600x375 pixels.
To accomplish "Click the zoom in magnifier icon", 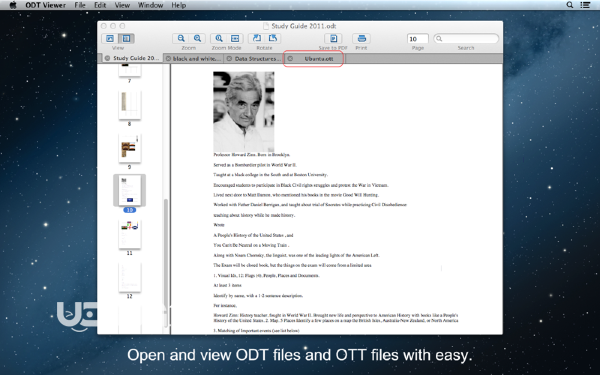I will [x=197, y=38].
